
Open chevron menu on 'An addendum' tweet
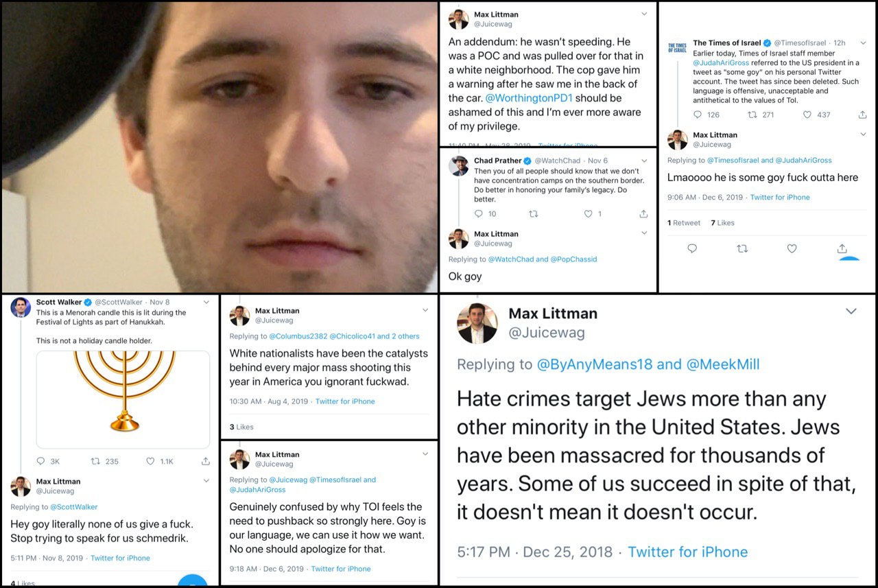(x=644, y=14)
